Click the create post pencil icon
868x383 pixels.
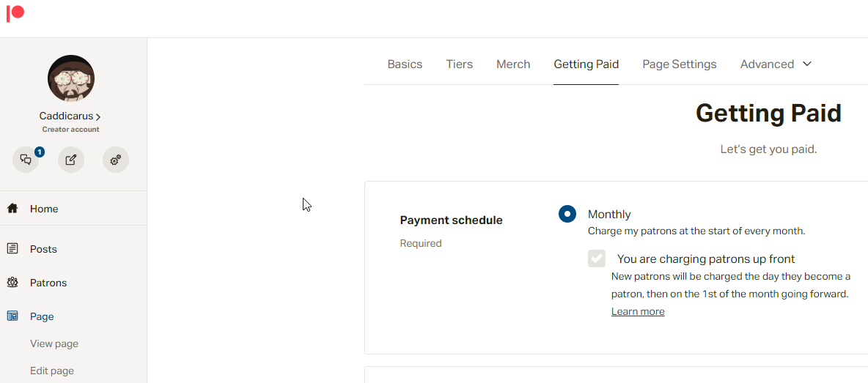coord(71,160)
